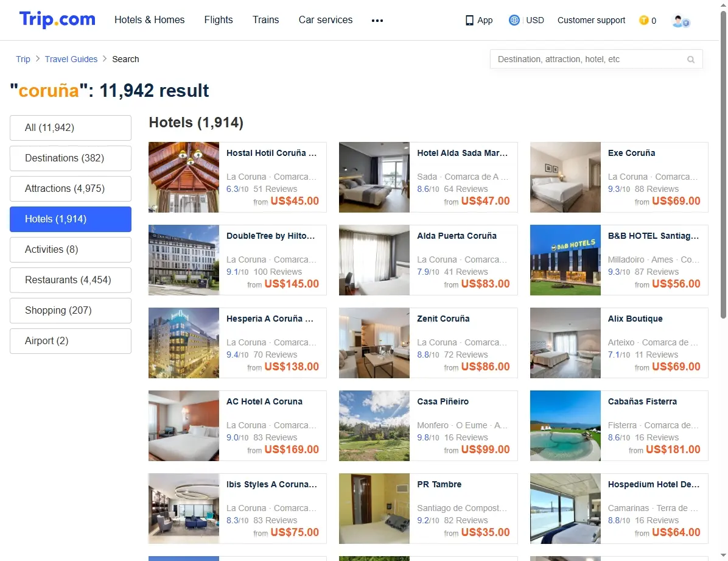Open Casa Piñeiro landscape photo

point(374,426)
